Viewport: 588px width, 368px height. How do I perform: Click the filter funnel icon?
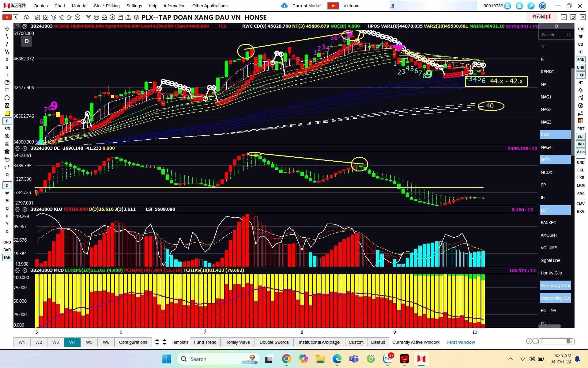54,17
